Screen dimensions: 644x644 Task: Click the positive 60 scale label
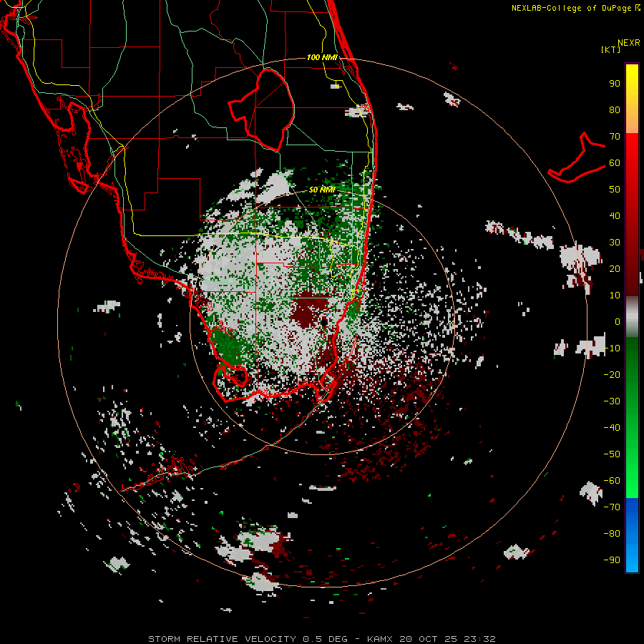pyautogui.click(x=615, y=163)
